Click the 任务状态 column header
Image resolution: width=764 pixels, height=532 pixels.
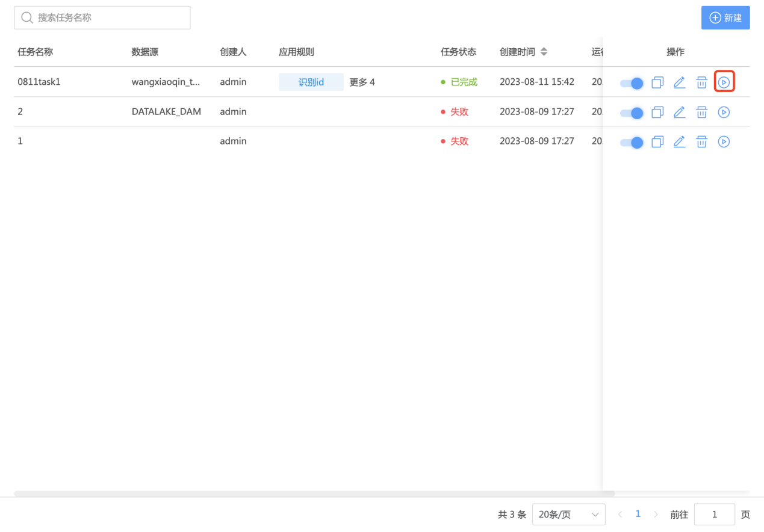(459, 52)
